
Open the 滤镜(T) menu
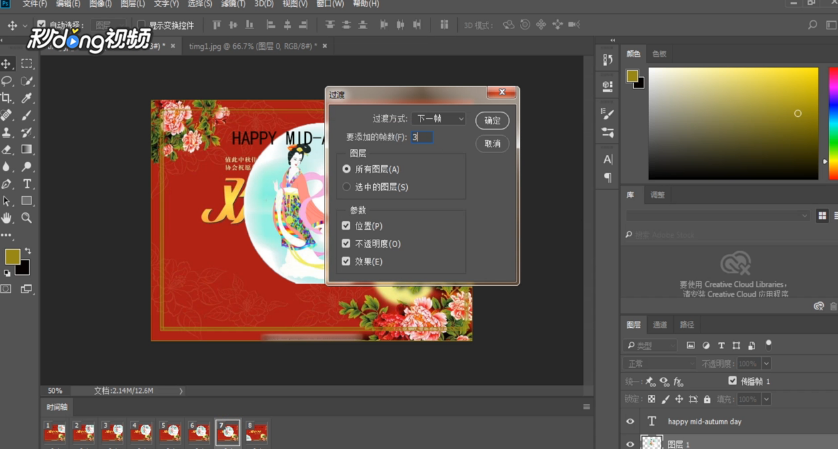pos(232,4)
